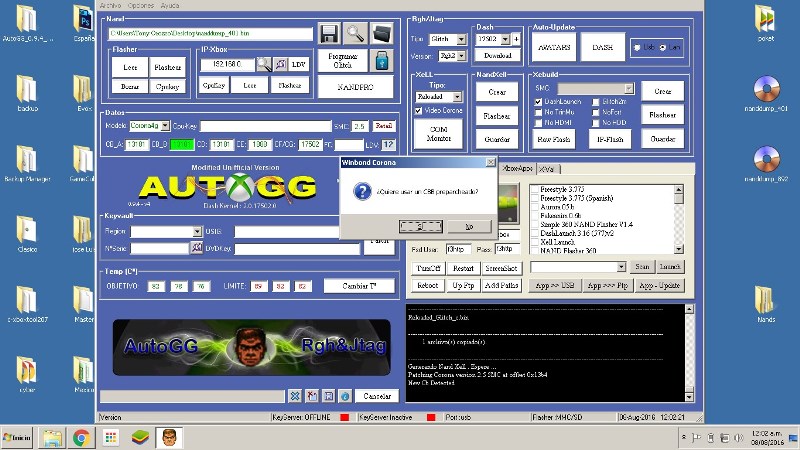Click the blue USB drive icon
800x450 pixels.
(381, 61)
